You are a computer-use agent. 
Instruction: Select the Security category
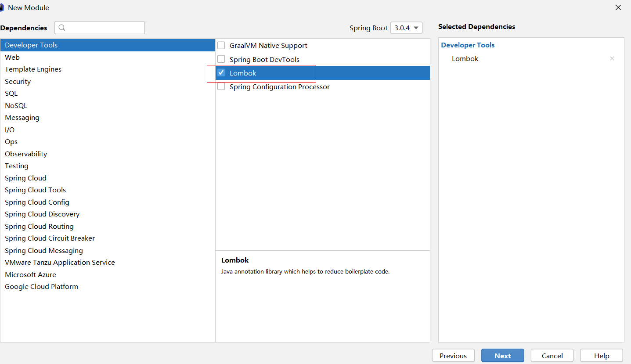click(108, 81)
